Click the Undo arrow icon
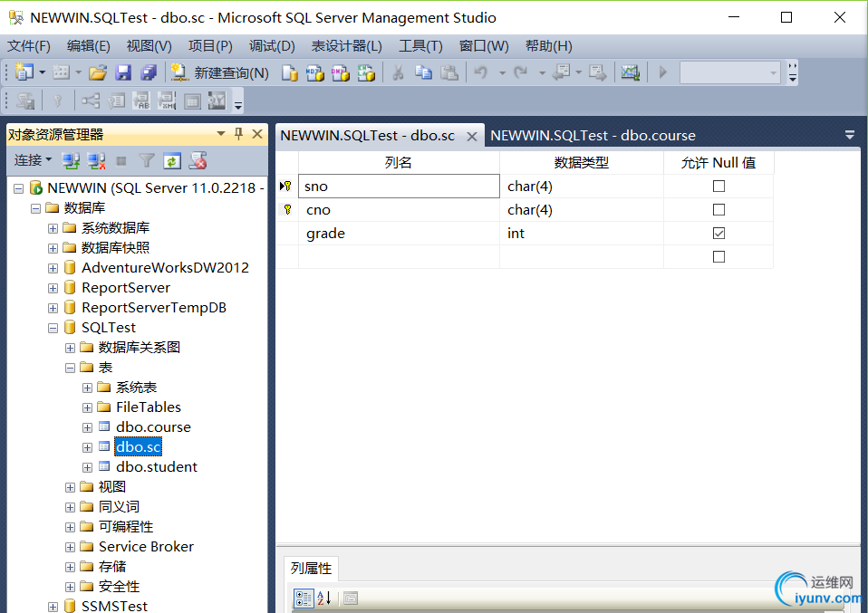Viewport: 868px width, 613px height. (x=481, y=72)
